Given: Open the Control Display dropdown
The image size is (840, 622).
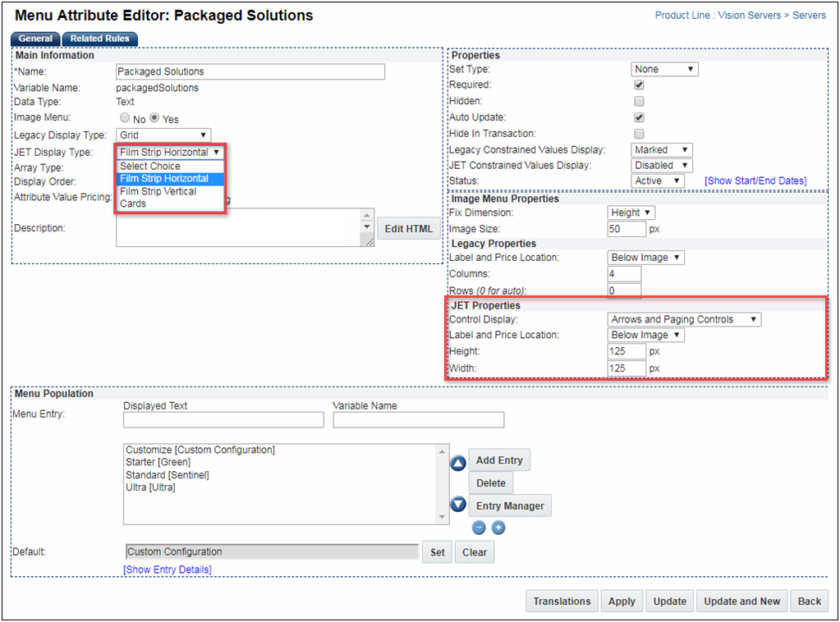Looking at the screenshot, I should click(684, 319).
